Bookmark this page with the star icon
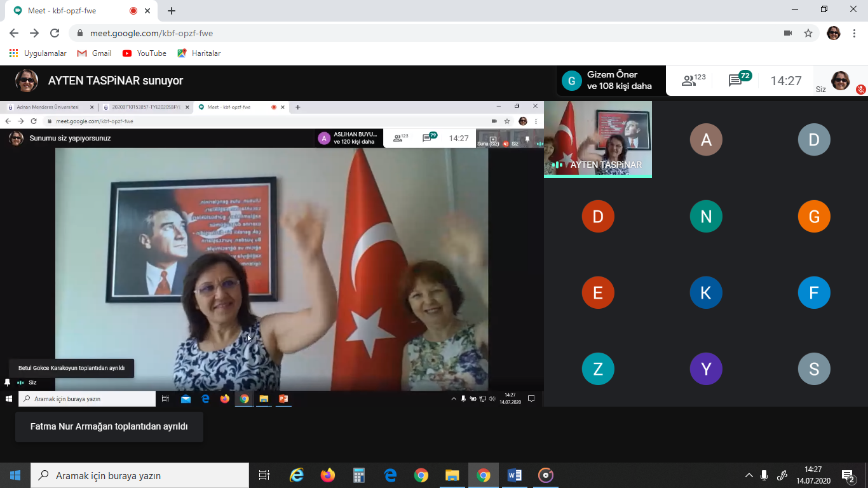The image size is (868, 488). [808, 33]
